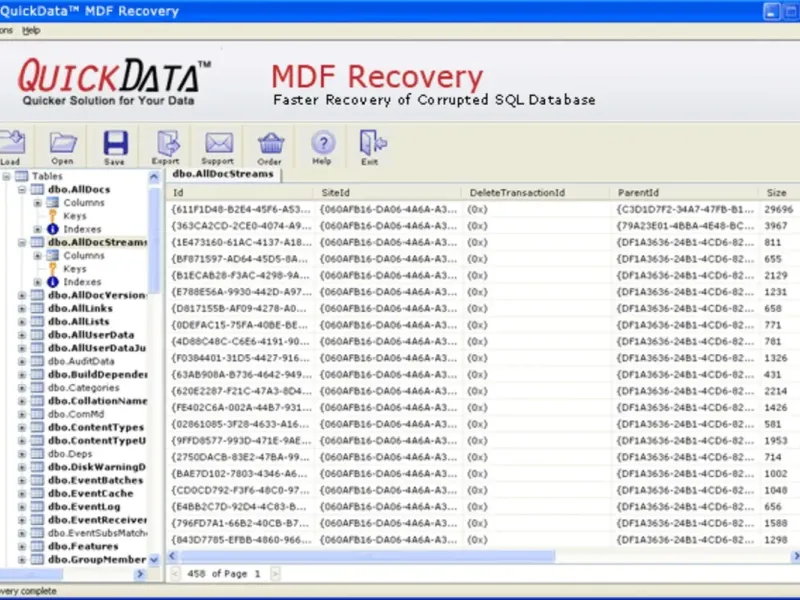
Task: Click the data grid horizontal scrollbar thumb
Action: coord(366,556)
